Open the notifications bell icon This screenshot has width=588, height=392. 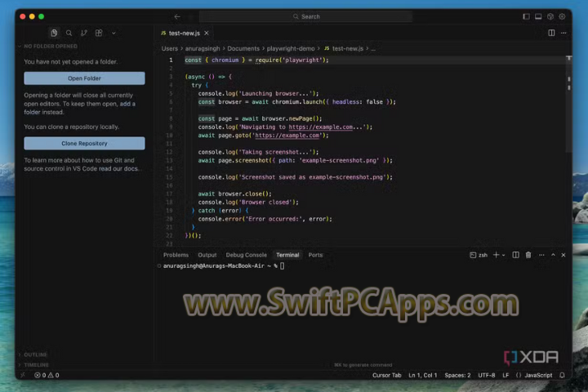click(562, 375)
